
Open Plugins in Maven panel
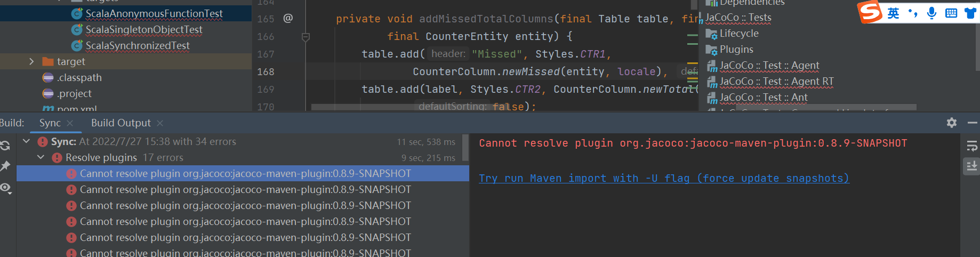point(736,50)
